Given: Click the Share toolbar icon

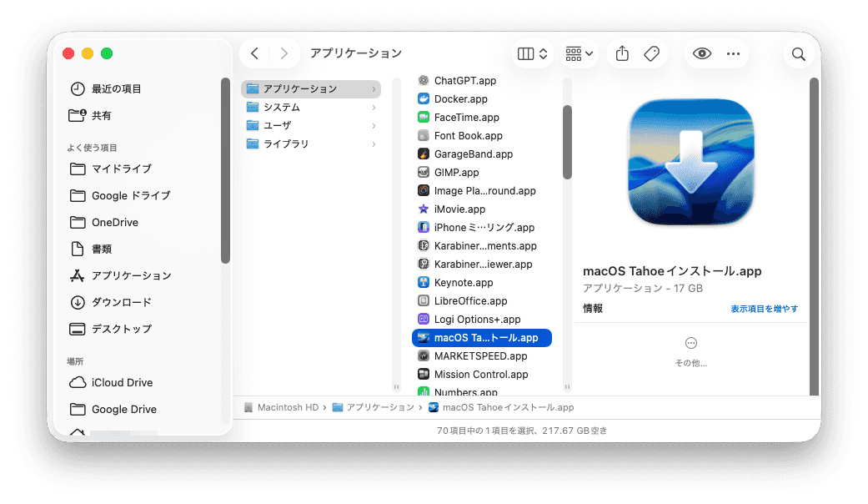Looking at the screenshot, I should (x=622, y=53).
